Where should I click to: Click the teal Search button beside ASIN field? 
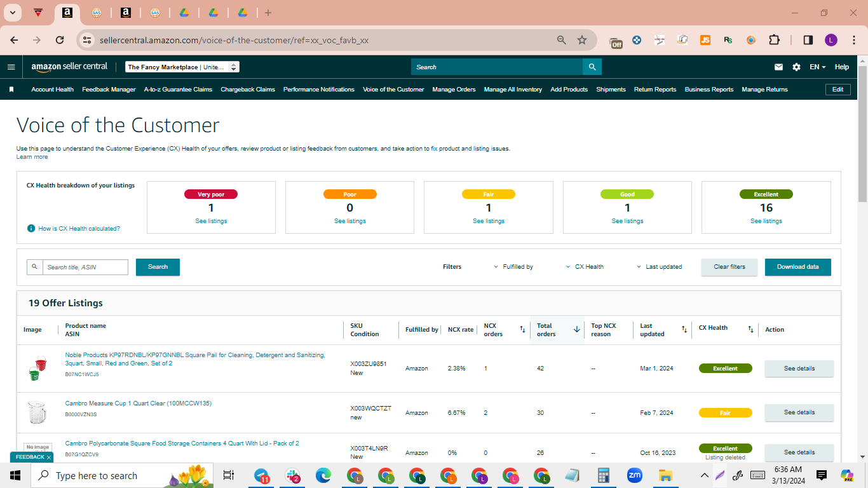click(158, 267)
